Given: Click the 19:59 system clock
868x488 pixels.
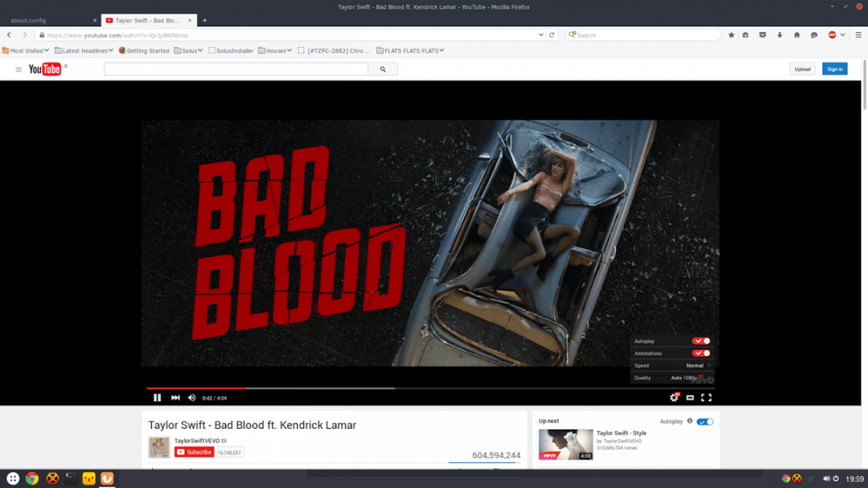Looking at the screenshot, I should tap(854, 478).
